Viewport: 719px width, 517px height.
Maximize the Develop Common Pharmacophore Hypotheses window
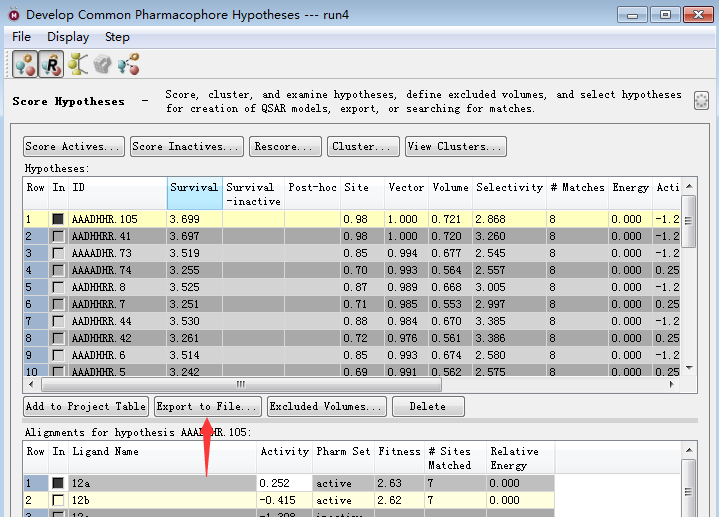pos(665,14)
